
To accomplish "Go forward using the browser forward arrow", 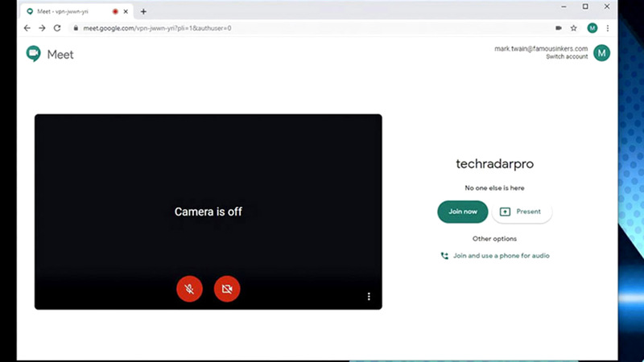I will pos(42,28).
